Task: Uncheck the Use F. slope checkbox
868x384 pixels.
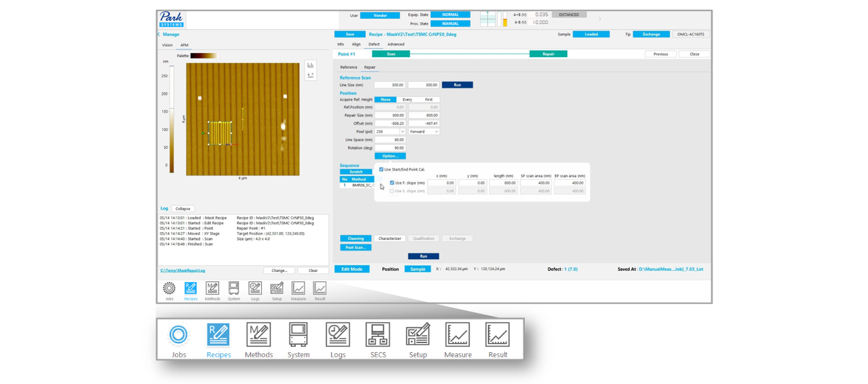Action: click(392, 183)
